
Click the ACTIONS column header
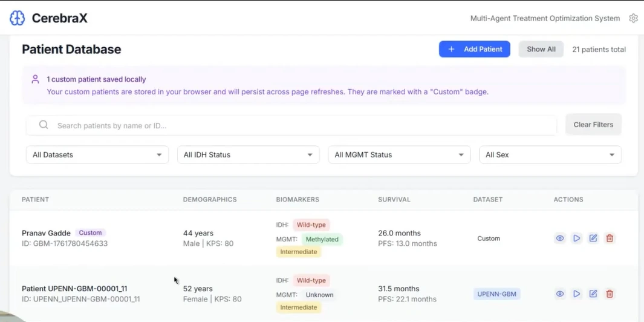[568, 200]
